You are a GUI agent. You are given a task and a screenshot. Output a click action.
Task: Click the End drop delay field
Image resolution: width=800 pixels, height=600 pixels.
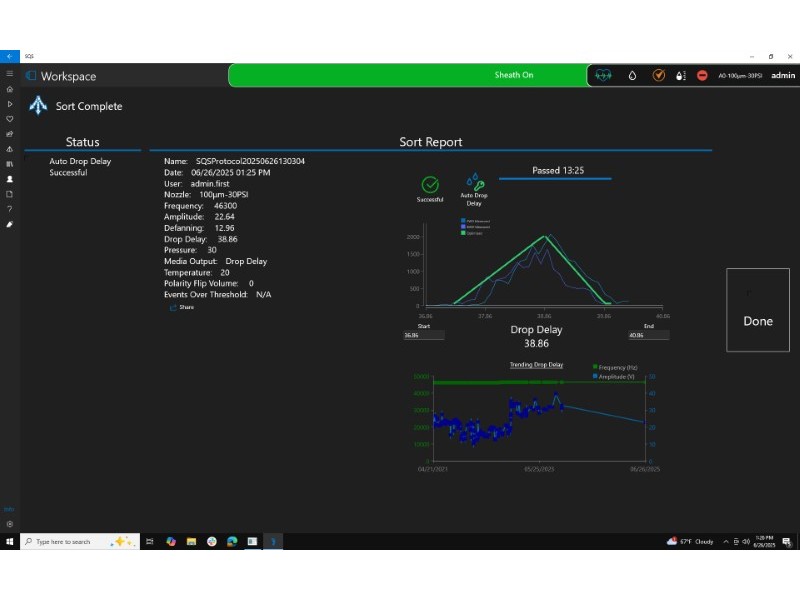[648, 335]
